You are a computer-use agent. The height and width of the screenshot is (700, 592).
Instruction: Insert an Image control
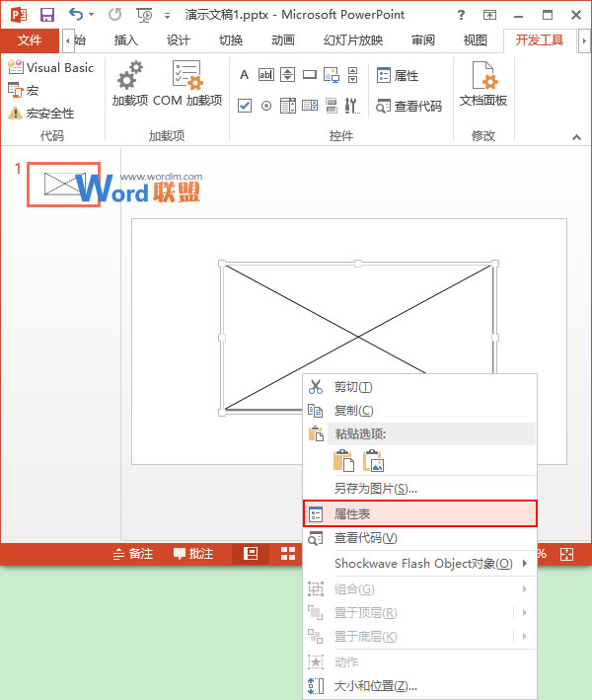click(332, 75)
